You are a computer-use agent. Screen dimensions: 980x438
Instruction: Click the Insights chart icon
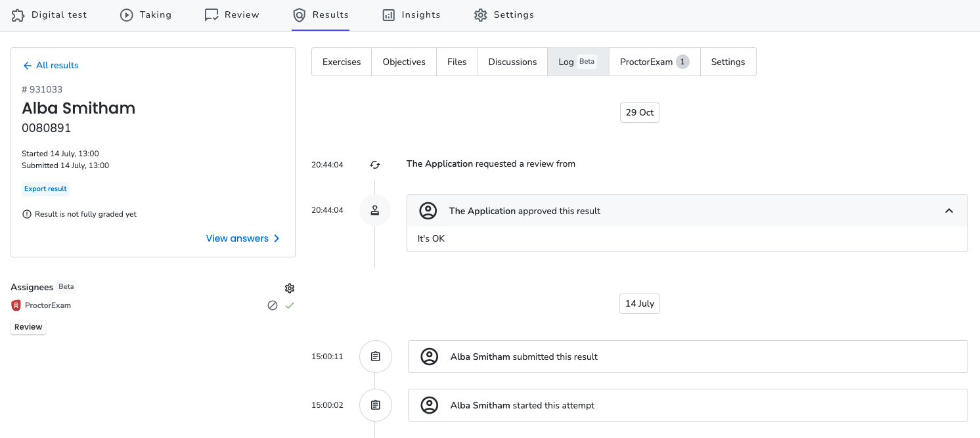point(388,14)
